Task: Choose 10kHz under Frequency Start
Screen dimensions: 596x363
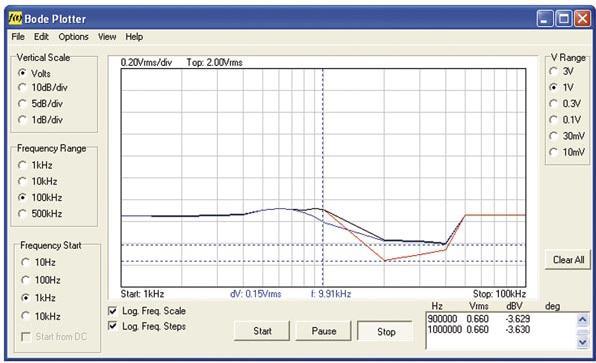Action: click(x=25, y=316)
